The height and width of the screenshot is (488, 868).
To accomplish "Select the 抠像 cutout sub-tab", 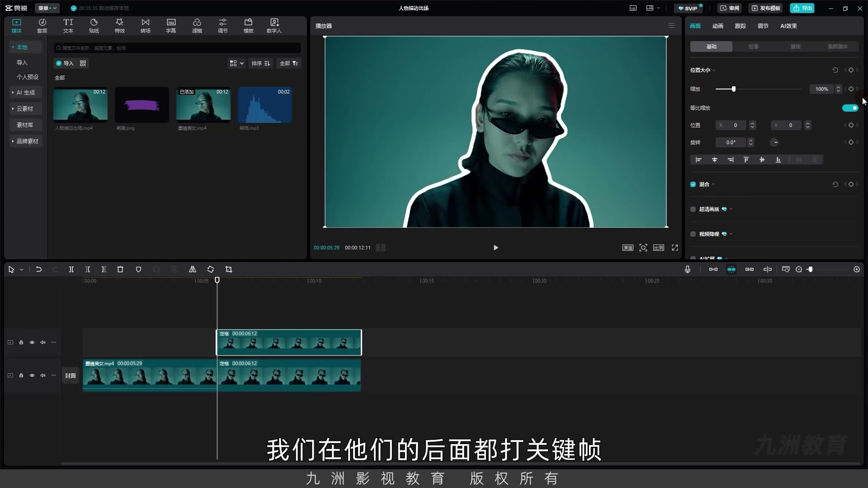I will point(754,47).
